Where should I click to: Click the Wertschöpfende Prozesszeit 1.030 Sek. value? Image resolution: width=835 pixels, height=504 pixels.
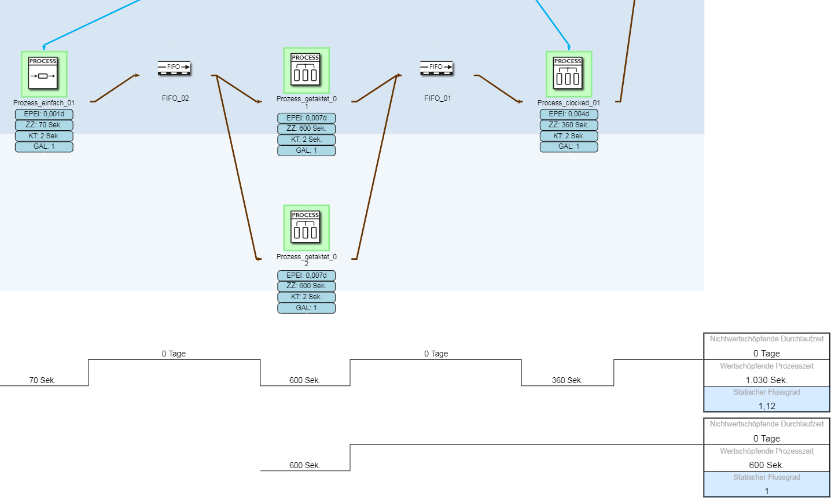click(766, 380)
